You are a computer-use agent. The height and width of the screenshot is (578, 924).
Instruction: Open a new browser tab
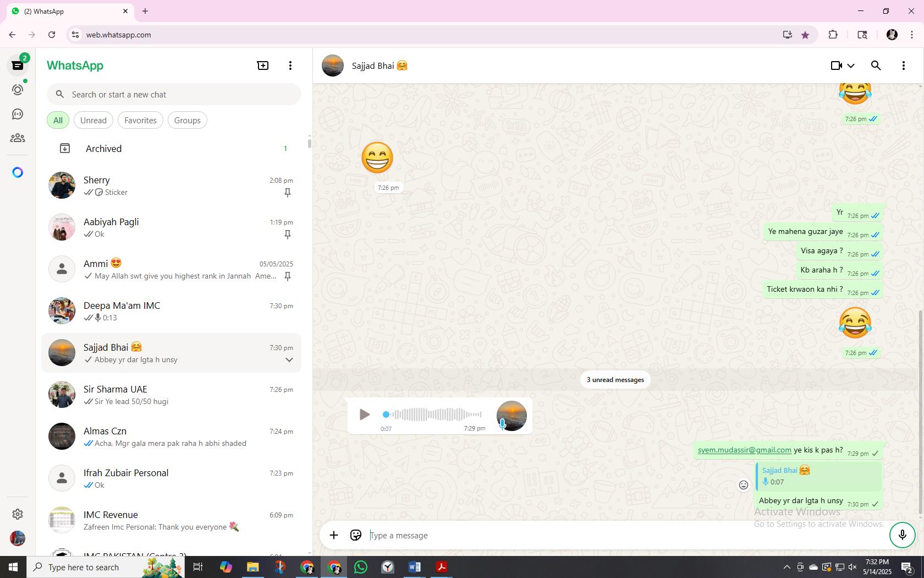pos(145,11)
